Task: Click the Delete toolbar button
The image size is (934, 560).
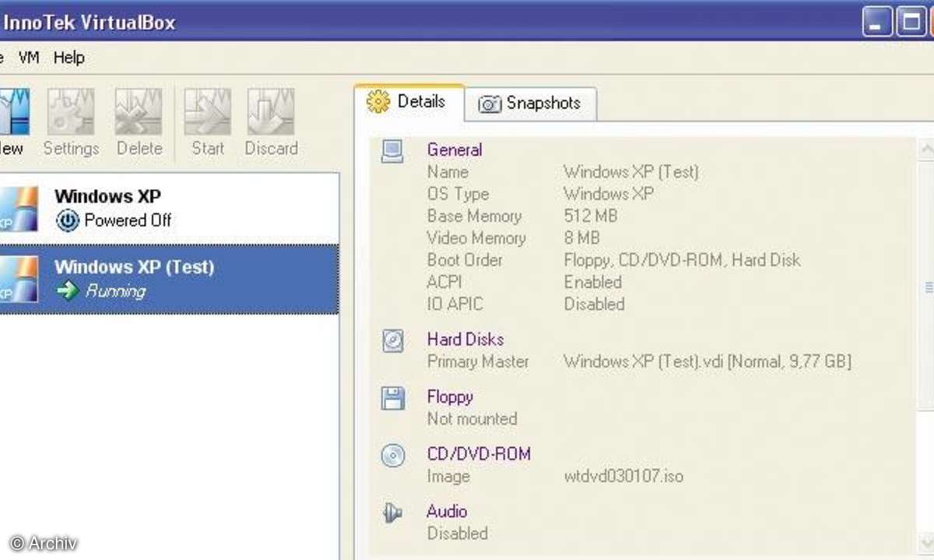Action: click(139, 123)
